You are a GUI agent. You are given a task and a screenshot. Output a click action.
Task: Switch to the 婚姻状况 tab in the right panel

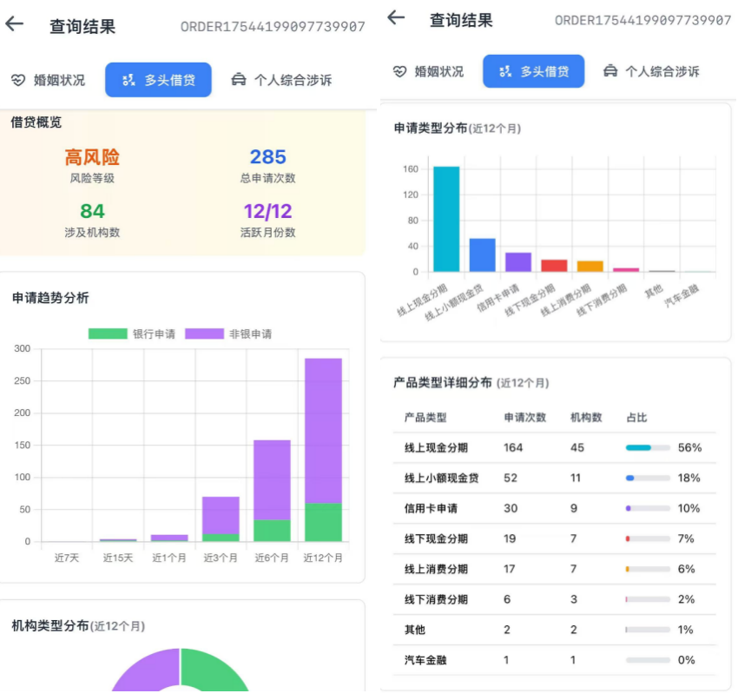428,71
